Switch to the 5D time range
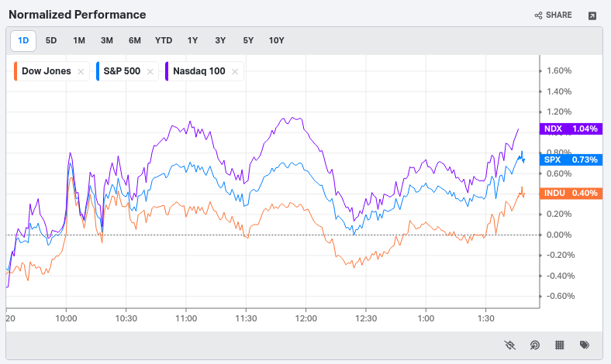 [51, 40]
